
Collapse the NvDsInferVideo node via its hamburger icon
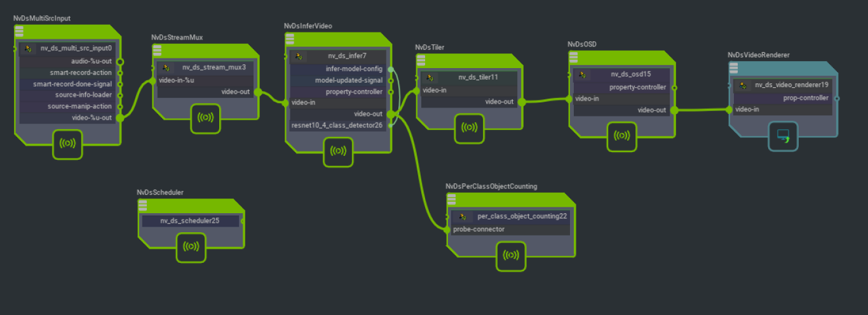290,39
